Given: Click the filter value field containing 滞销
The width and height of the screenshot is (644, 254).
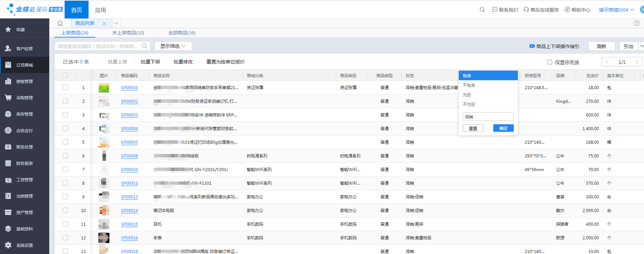Looking at the screenshot, I should [488, 116].
